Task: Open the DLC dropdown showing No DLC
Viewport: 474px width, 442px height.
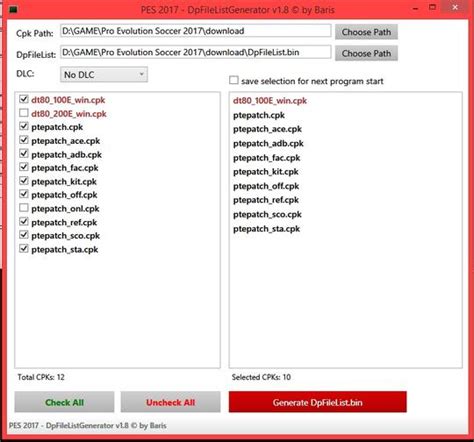Action: pyautogui.click(x=104, y=75)
